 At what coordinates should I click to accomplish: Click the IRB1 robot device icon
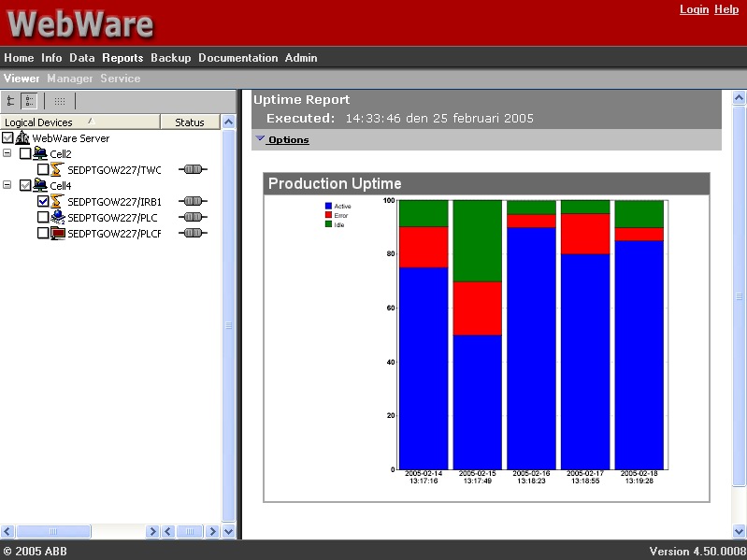[57, 201]
